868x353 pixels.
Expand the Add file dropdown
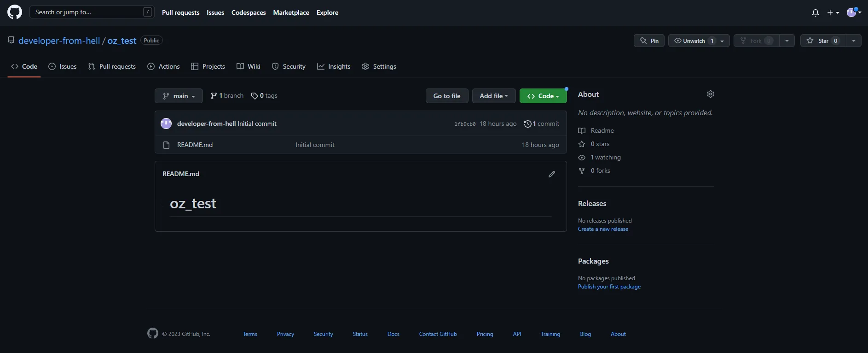coord(494,96)
